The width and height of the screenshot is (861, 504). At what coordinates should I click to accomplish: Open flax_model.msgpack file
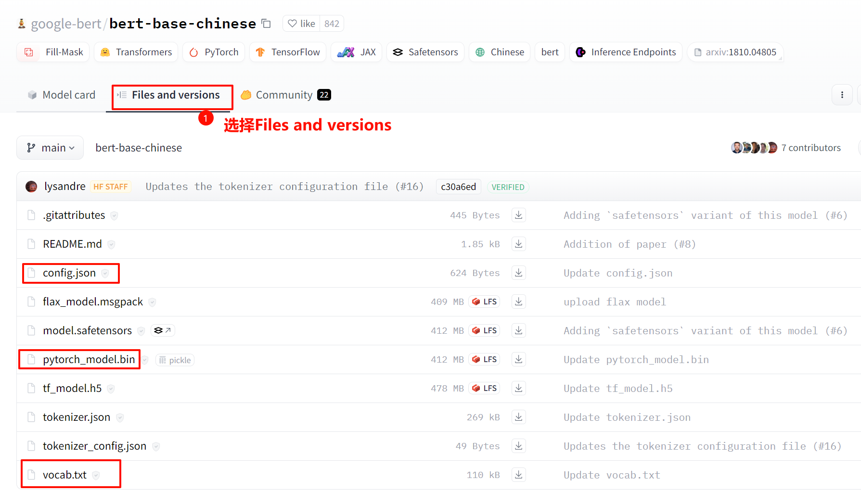pos(93,302)
